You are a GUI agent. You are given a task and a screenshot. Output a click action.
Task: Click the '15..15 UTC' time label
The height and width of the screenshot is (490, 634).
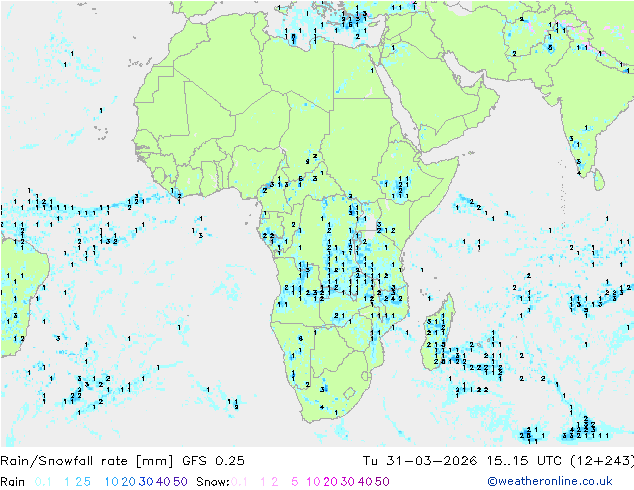pos(524,461)
